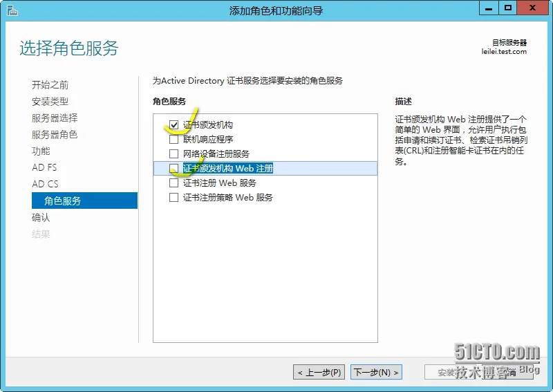Viewport: 553px width, 392px height.
Task: Select the 证书颁发机构 label text
Action: [208, 124]
